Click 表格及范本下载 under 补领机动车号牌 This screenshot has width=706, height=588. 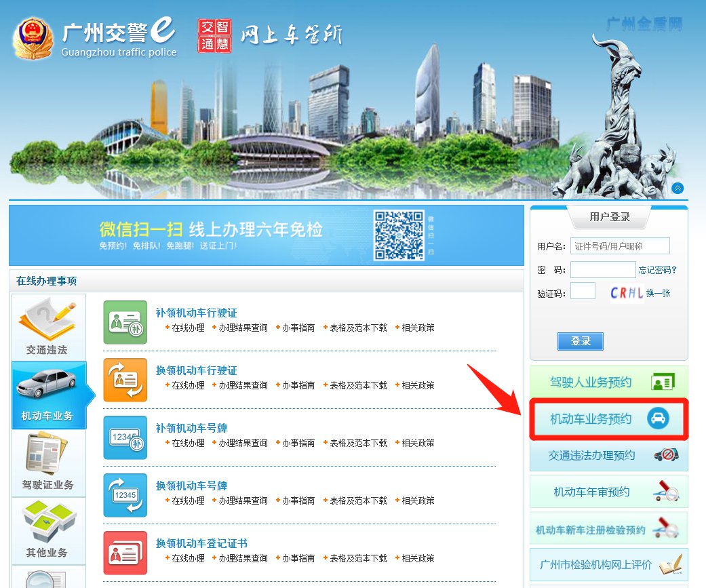[358, 443]
